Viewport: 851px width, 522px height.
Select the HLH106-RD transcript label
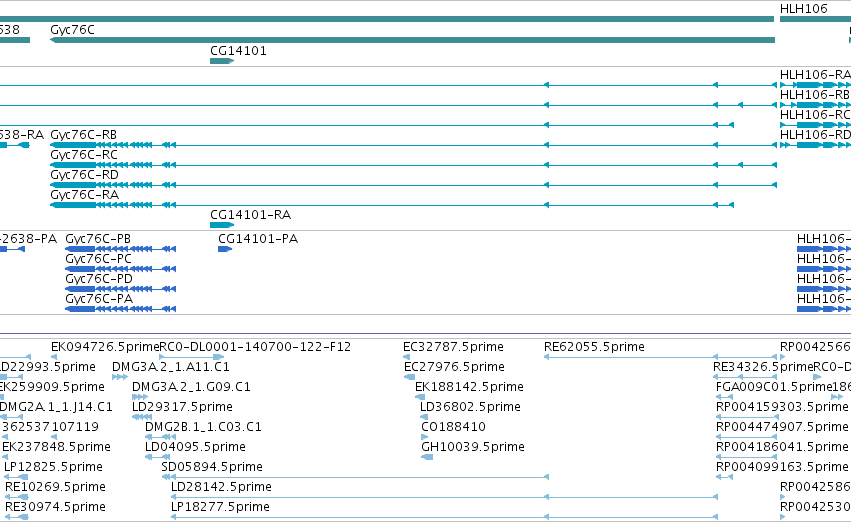(815, 135)
